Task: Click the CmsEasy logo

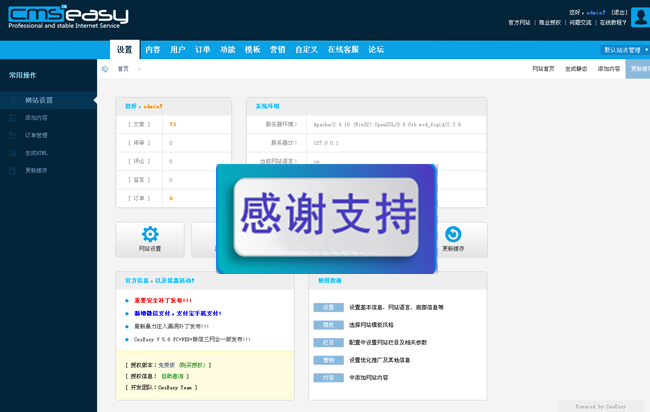Action: (x=68, y=17)
